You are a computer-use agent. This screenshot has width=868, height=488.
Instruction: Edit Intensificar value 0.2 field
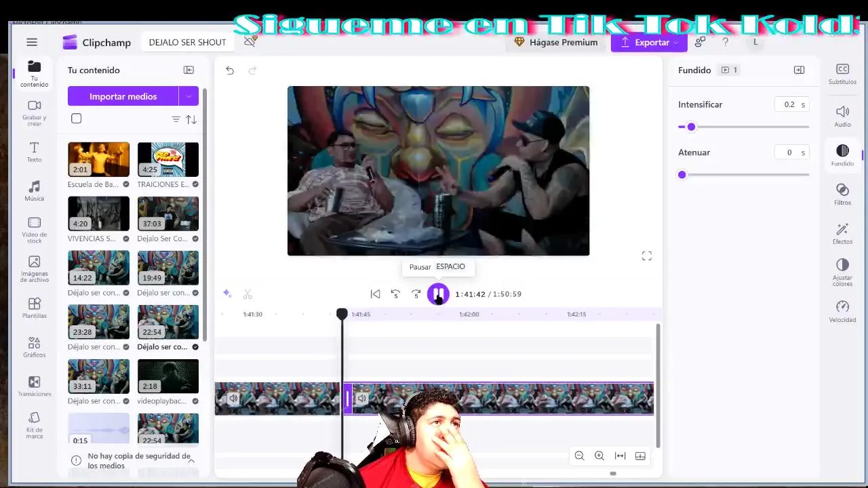792,104
